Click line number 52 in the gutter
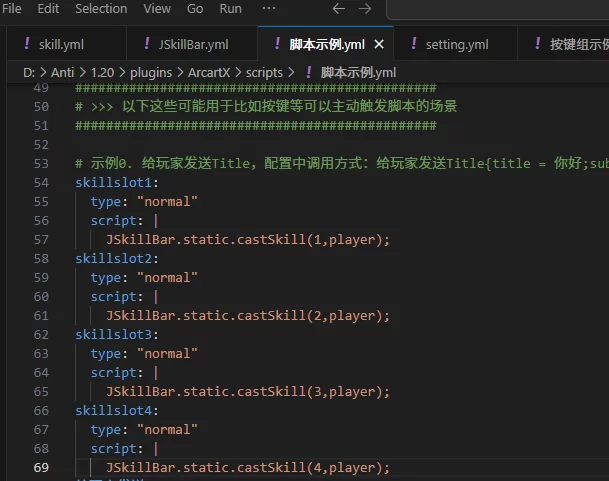Viewport: 609px width, 481px height. (x=41, y=145)
